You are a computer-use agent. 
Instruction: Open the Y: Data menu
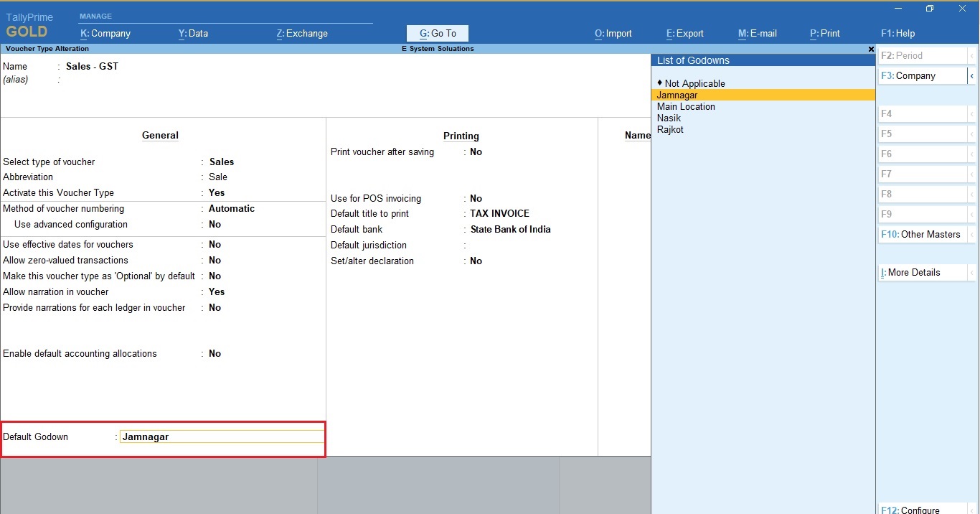(192, 33)
